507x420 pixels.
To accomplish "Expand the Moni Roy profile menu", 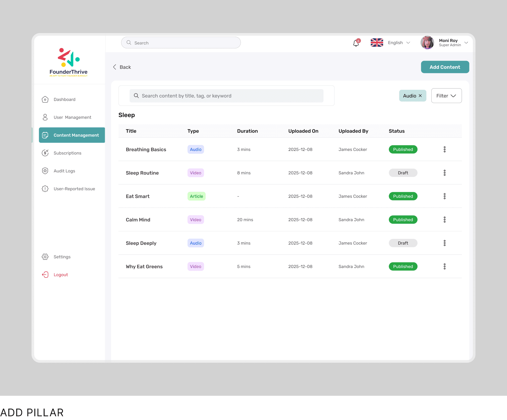I will click(466, 43).
